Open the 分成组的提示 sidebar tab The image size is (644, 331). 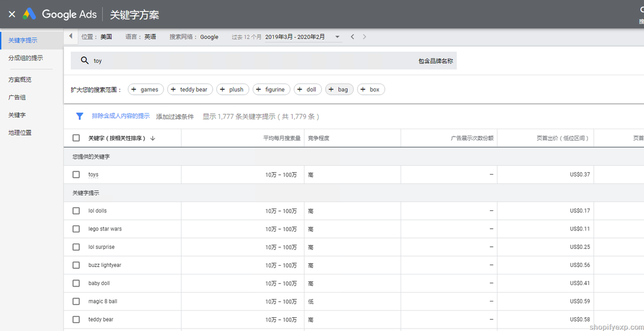pyautogui.click(x=26, y=58)
